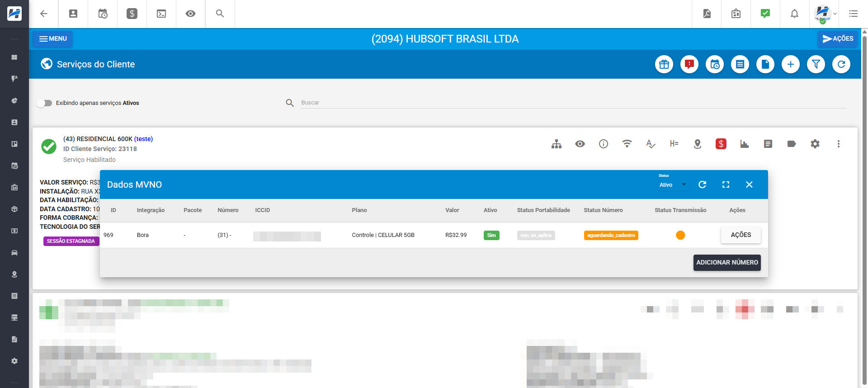This screenshot has width=868, height=388.
Task: Open the notes page icon on service row
Action: tap(768, 144)
